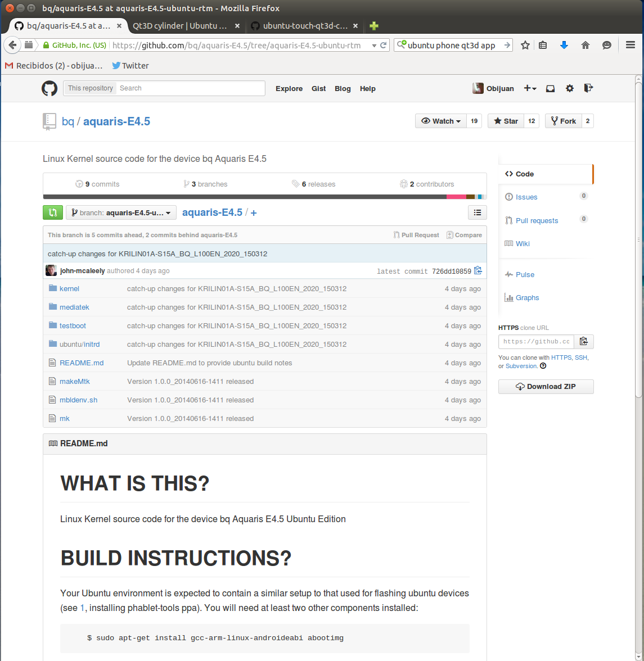Open Firefox home page icon

point(586,46)
